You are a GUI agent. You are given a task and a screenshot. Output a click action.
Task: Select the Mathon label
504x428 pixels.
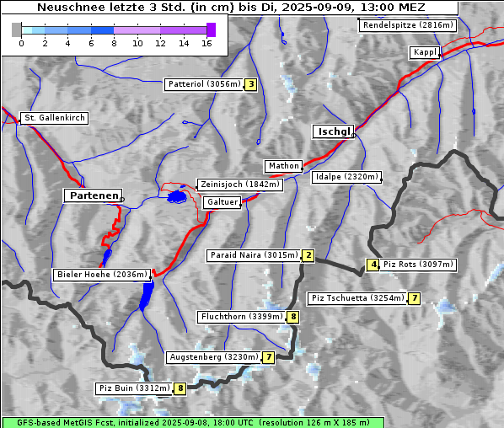[283, 166]
